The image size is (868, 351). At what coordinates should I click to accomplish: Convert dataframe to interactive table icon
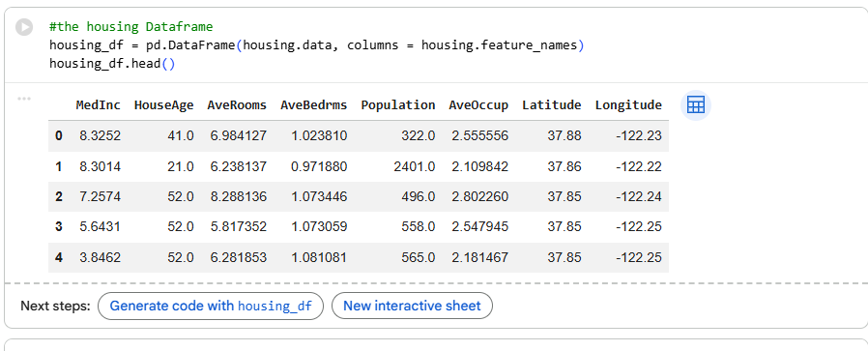tap(695, 105)
